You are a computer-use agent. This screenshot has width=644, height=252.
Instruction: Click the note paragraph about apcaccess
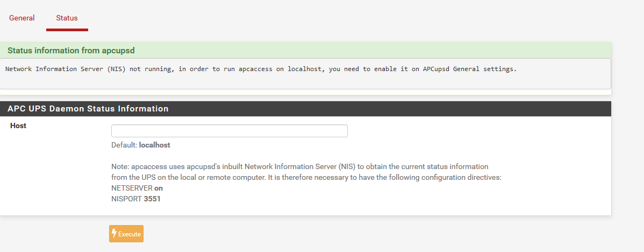click(x=306, y=172)
